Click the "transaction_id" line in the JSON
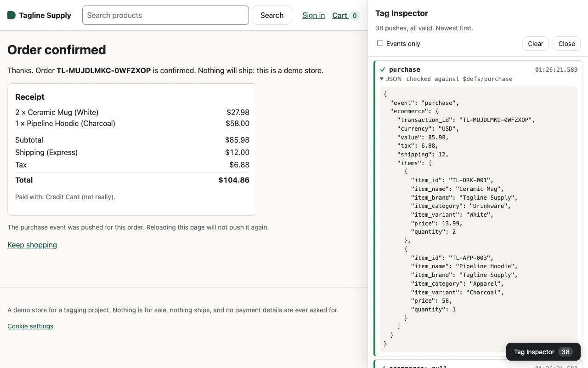The width and height of the screenshot is (588, 368). pos(466,120)
